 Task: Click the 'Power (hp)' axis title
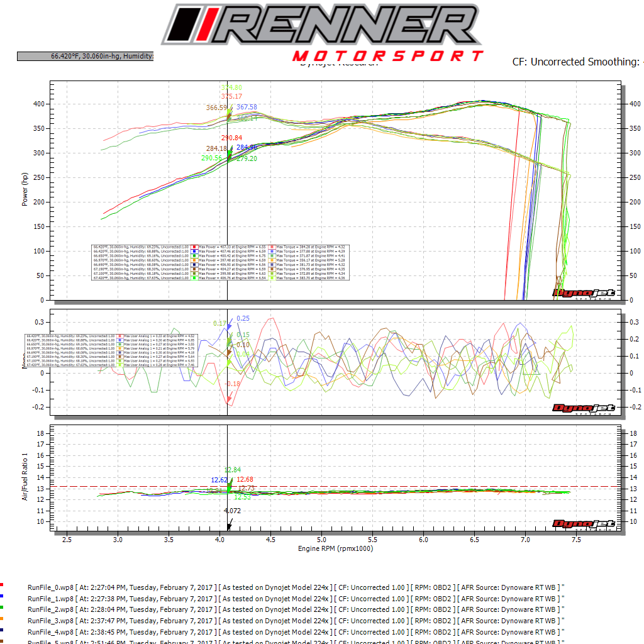25,189
